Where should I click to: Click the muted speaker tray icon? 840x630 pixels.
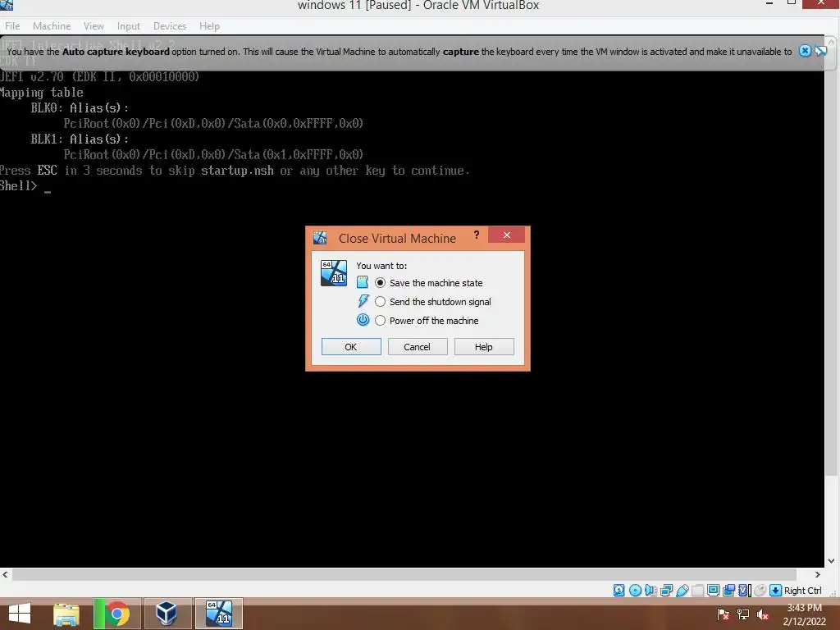pos(763,614)
